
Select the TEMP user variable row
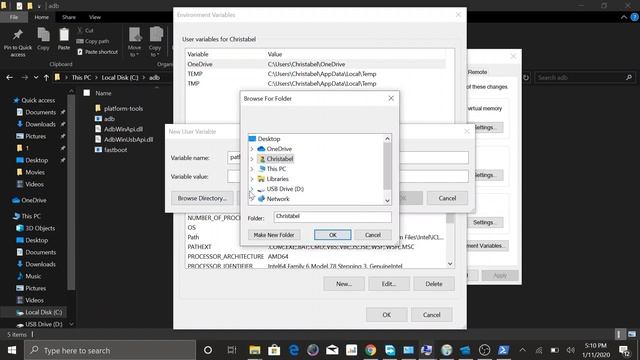[316, 74]
